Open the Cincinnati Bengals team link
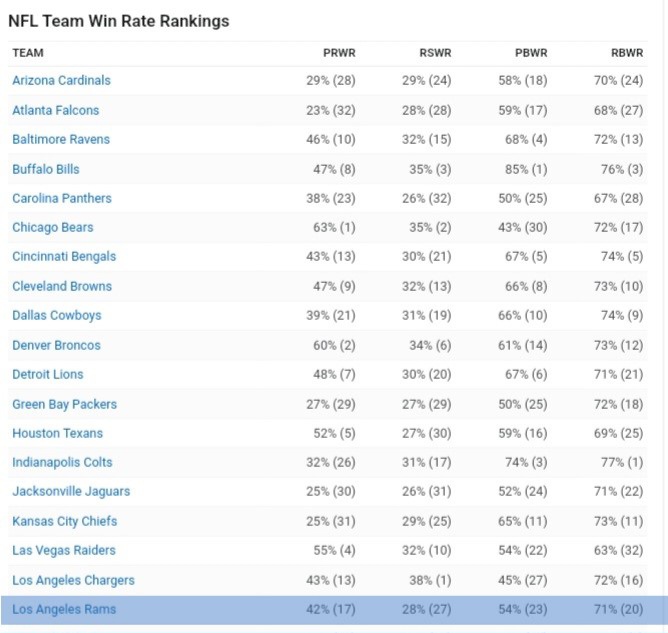 click(64, 256)
